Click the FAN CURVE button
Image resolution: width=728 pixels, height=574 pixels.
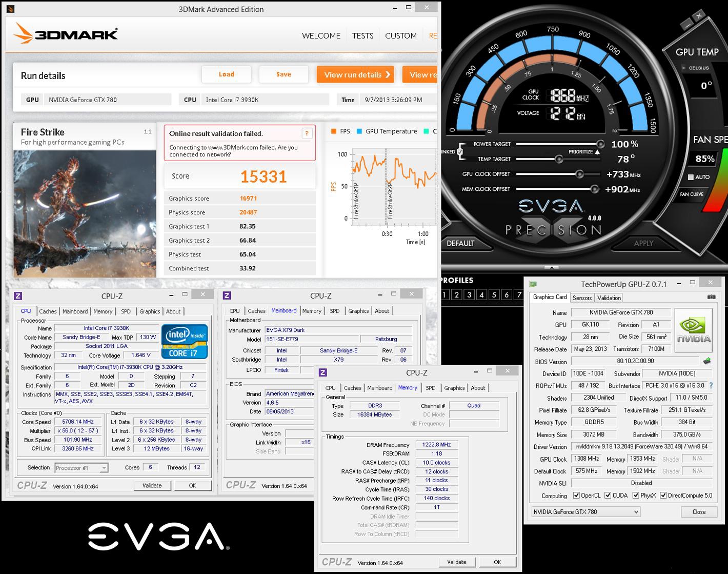click(691, 194)
